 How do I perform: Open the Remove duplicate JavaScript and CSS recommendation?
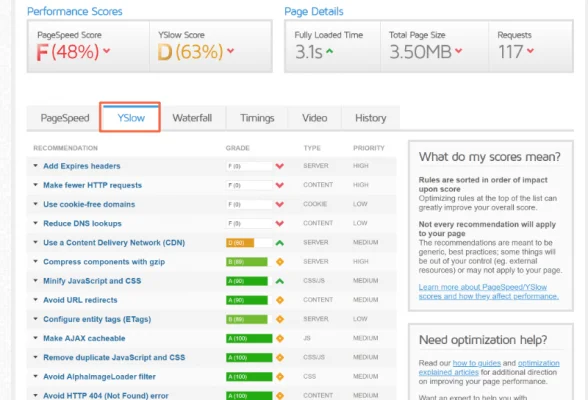click(114, 357)
